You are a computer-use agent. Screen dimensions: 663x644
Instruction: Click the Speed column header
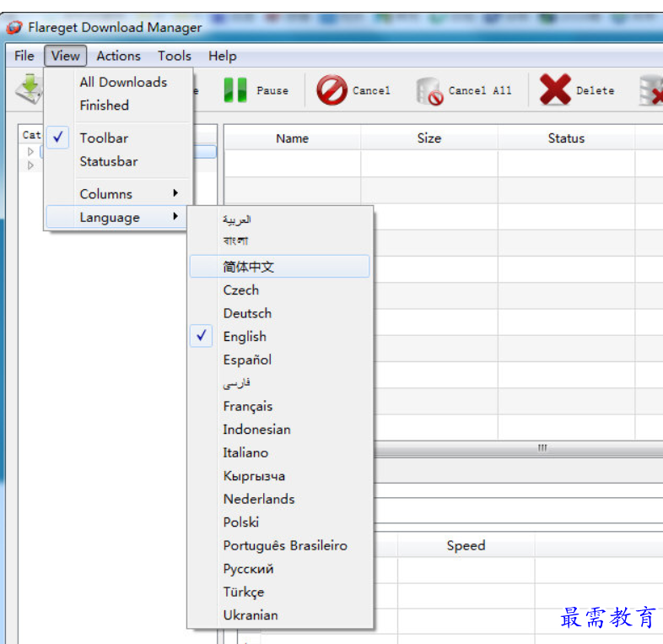click(466, 545)
